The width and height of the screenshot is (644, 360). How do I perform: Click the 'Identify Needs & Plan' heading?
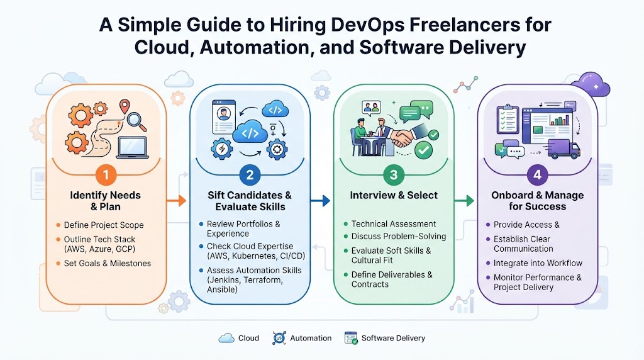[x=106, y=201]
